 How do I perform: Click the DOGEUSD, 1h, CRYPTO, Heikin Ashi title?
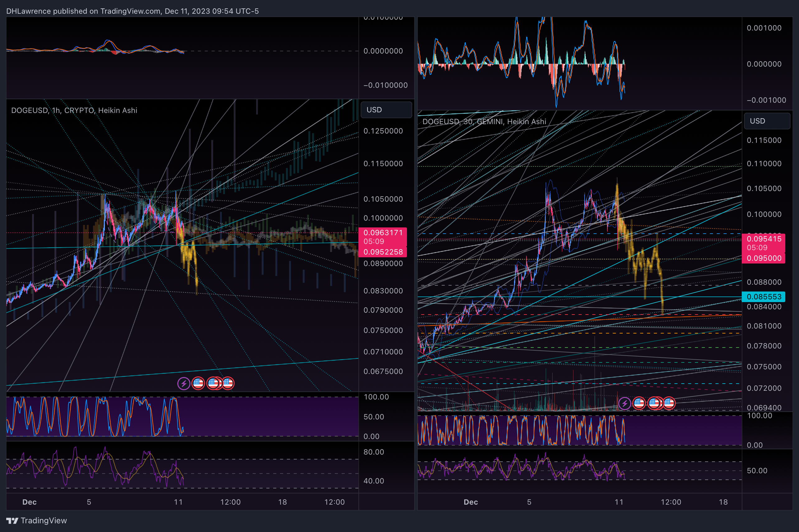click(74, 110)
